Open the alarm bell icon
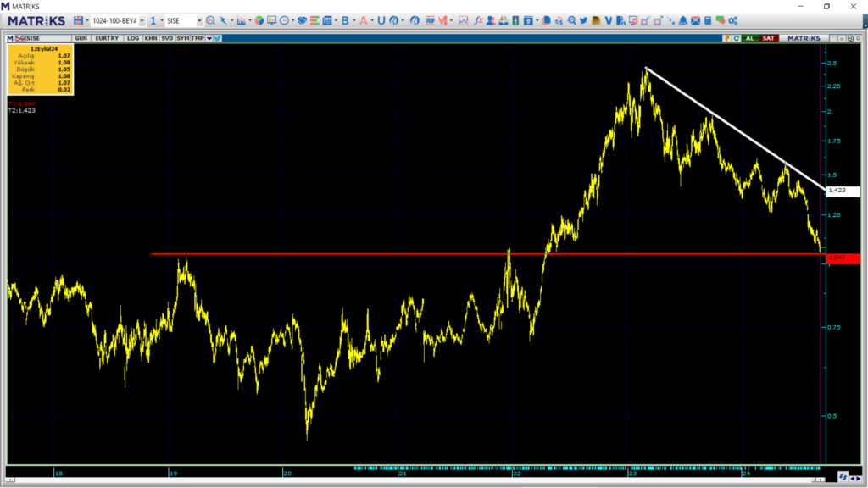Viewport: 868px width, 488px height. tap(683, 20)
